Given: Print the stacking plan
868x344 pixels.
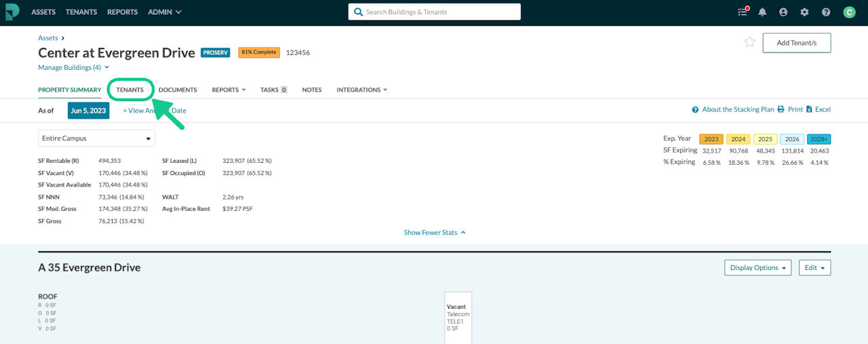Looking at the screenshot, I should [790, 109].
